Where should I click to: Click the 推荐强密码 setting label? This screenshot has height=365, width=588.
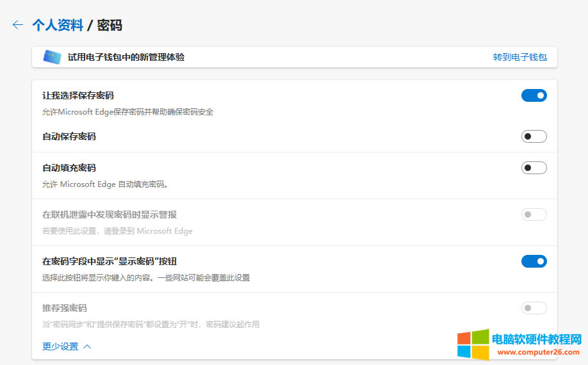coord(65,308)
